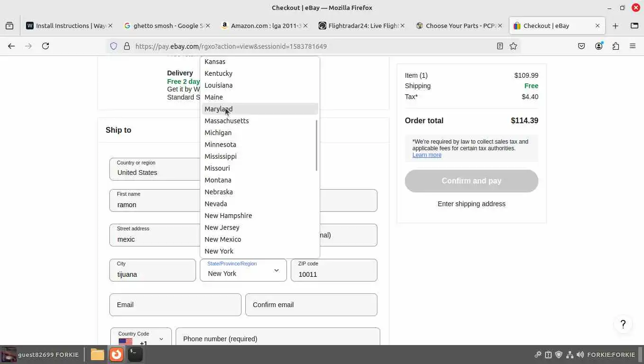Click the gears tray icon

[538, 355]
